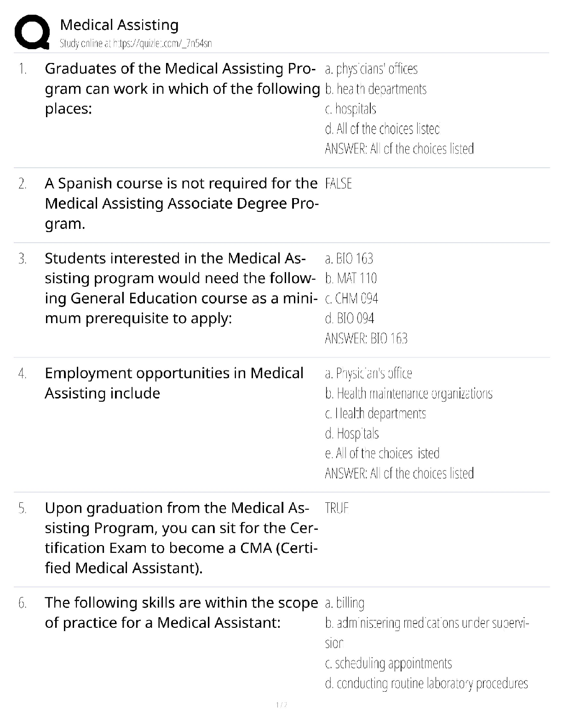Select answer option 'a. physicians' offices'

point(371,69)
